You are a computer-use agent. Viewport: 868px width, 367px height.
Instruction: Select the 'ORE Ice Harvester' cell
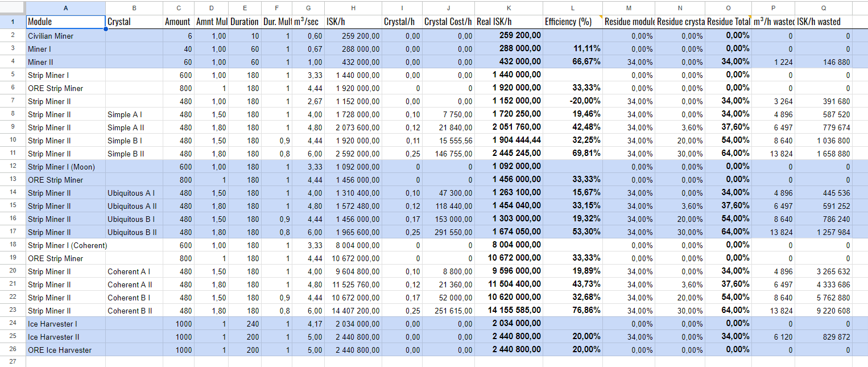pyautogui.click(x=65, y=350)
